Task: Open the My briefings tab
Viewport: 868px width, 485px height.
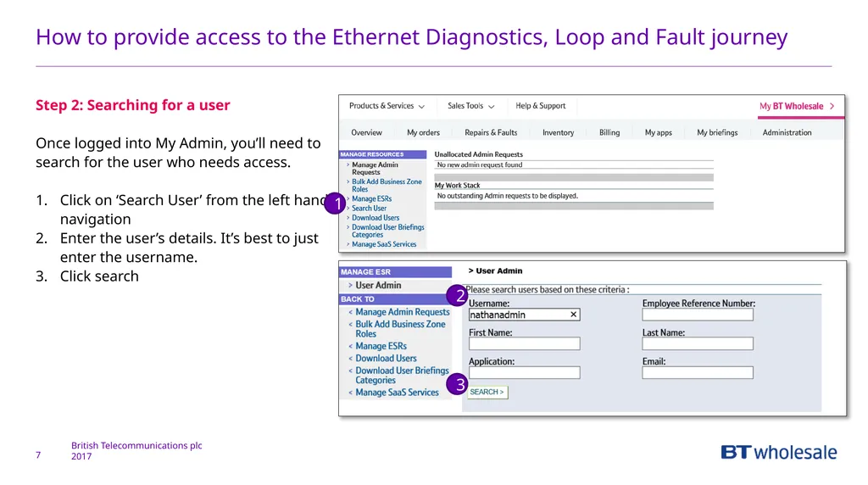Action: [717, 133]
